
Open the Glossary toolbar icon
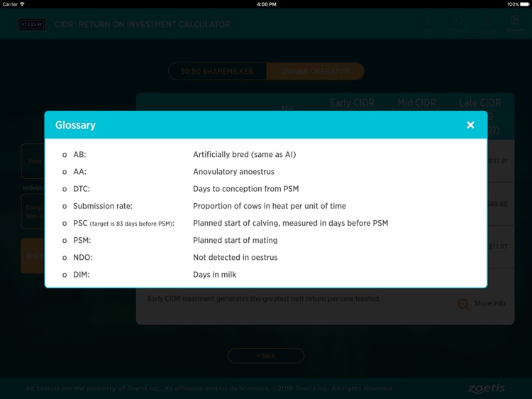click(515, 23)
